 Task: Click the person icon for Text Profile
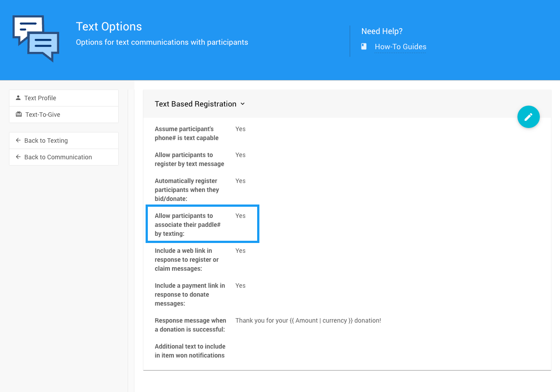click(18, 98)
